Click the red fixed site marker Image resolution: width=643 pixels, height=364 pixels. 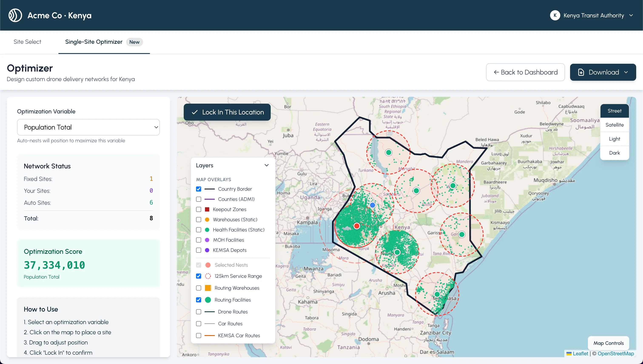pos(356,226)
